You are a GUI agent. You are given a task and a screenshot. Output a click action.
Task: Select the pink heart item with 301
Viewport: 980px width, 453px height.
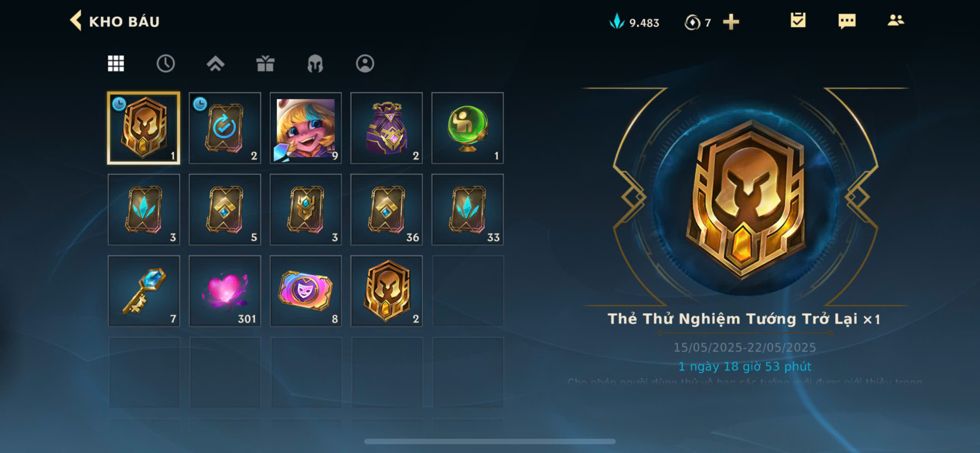point(225,291)
